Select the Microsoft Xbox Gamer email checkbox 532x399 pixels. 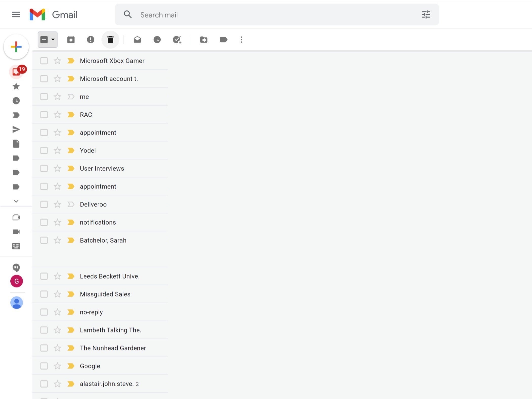click(44, 61)
